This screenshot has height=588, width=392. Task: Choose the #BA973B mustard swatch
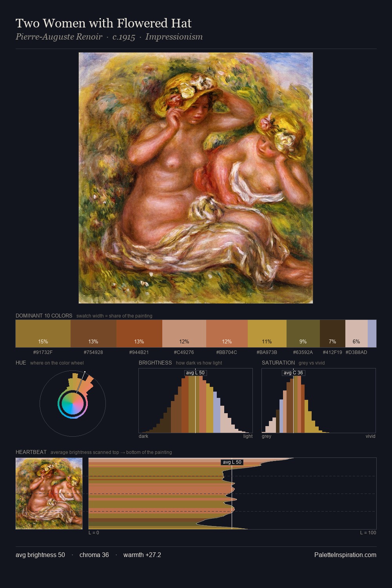[267, 334]
